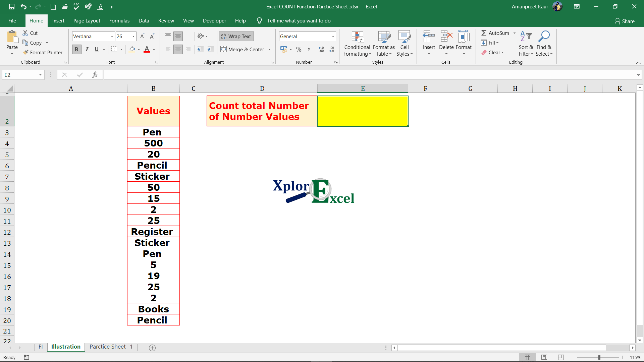
Task: Expand the Name Box E2 dropdown
Action: point(40,75)
